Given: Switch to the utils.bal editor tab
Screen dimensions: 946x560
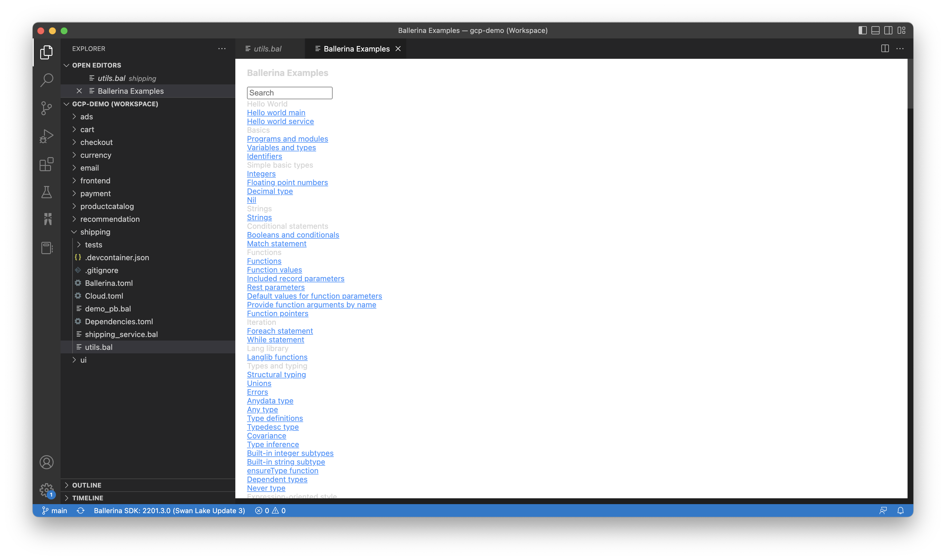Looking at the screenshot, I should tap(268, 49).
